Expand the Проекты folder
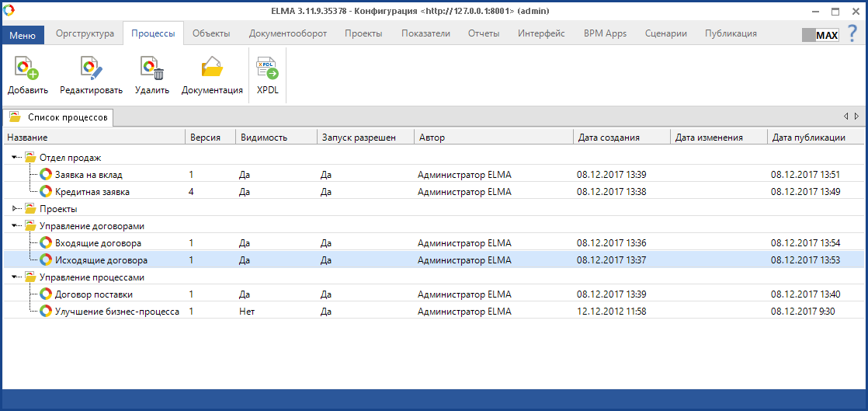Image resolution: width=868 pixels, height=411 pixels. (x=16, y=209)
